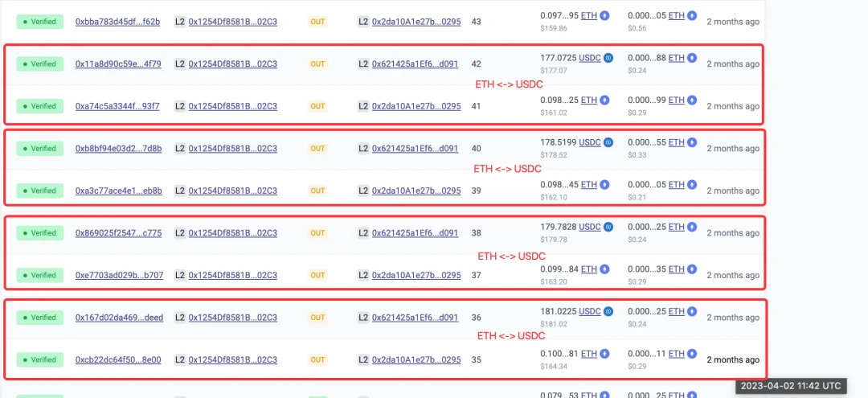
Task: Open transaction 0xcb22dc64f50...8e00
Action: point(118,359)
